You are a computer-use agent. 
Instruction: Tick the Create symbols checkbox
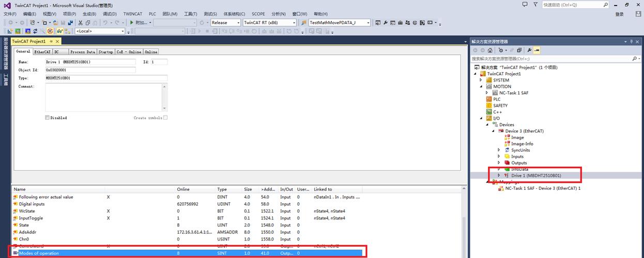click(x=165, y=118)
